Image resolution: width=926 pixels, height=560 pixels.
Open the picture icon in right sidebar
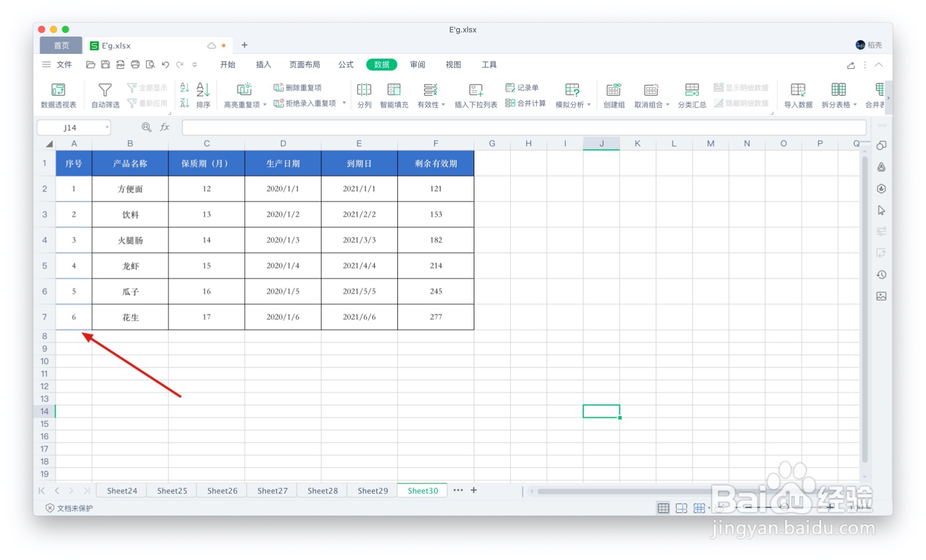click(881, 296)
